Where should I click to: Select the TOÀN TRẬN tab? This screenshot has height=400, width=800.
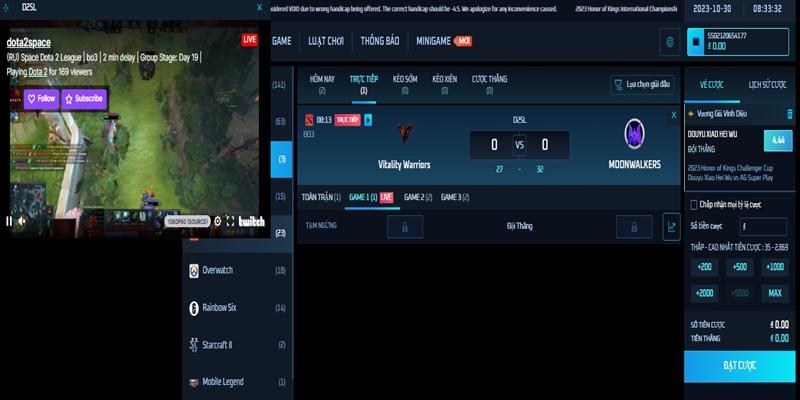321,197
